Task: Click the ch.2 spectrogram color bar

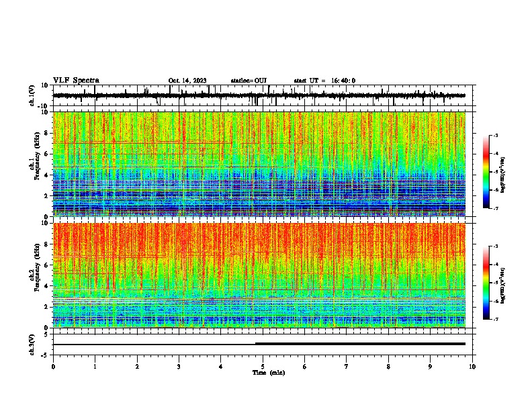Action: coord(486,283)
